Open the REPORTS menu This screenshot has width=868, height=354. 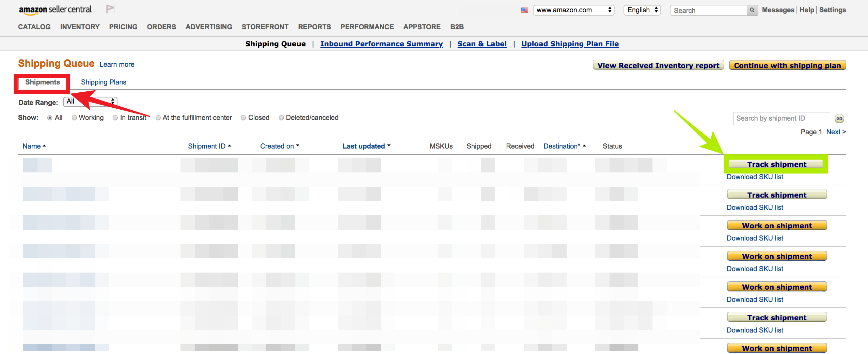(315, 27)
